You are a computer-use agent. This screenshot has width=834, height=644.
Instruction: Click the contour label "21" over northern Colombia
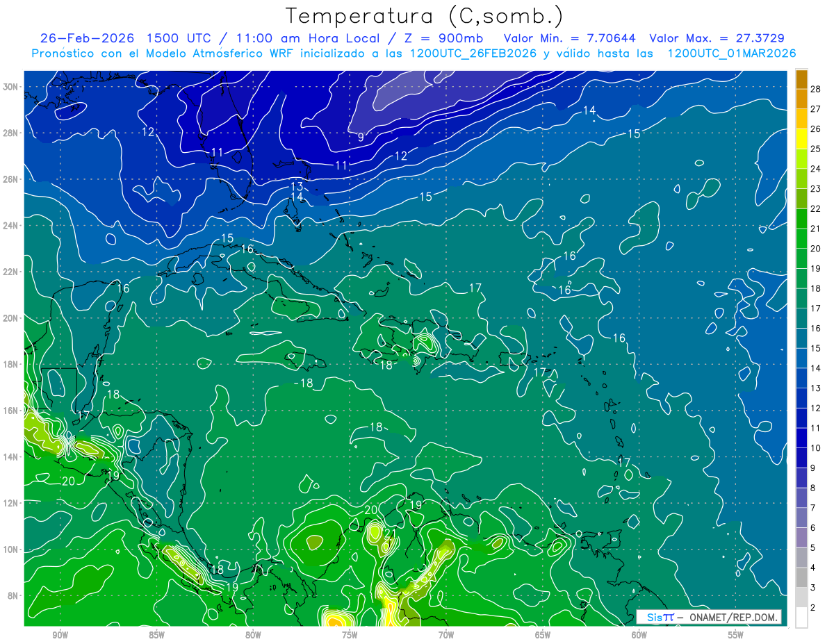pyautogui.click(x=390, y=534)
